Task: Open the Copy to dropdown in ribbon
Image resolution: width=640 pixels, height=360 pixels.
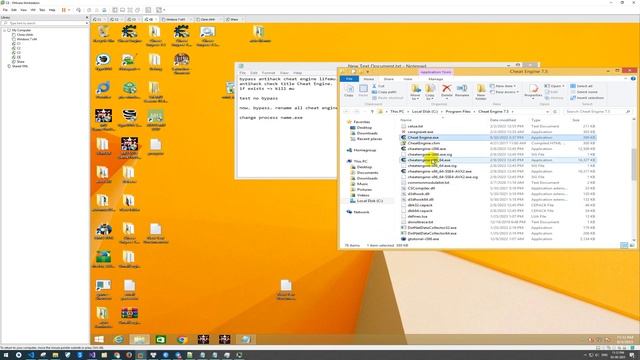Action: tap(430, 91)
